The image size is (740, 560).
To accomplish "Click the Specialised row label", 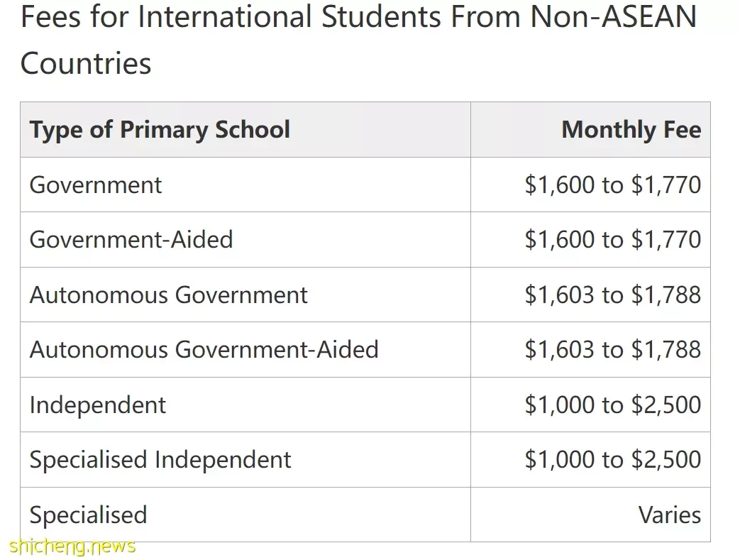I will pyautogui.click(x=88, y=515).
